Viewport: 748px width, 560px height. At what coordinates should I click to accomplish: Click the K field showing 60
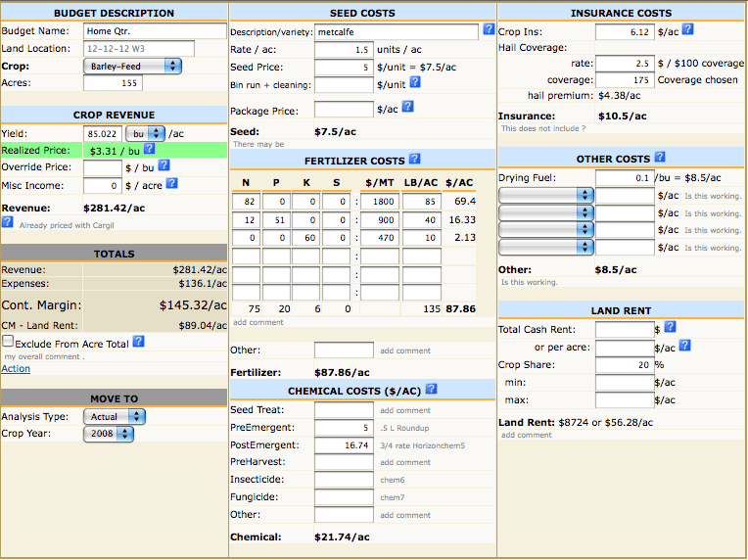(305, 238)
